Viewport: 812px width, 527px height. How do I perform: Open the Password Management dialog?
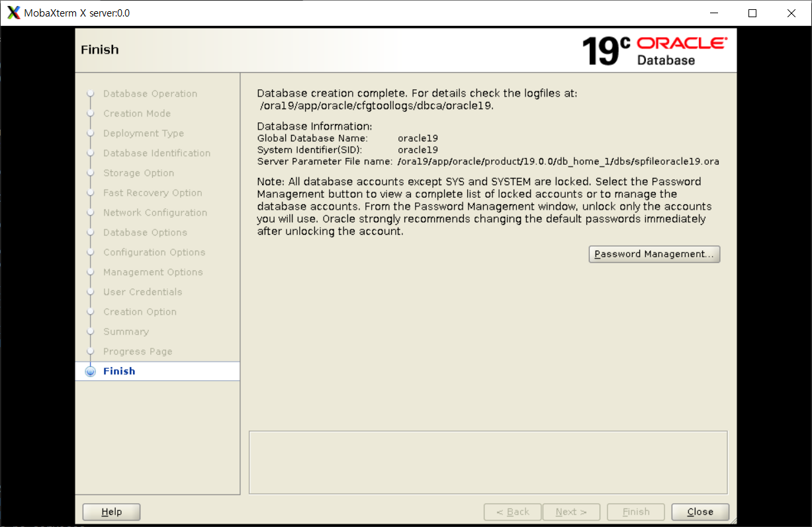[x=654, y=254]
